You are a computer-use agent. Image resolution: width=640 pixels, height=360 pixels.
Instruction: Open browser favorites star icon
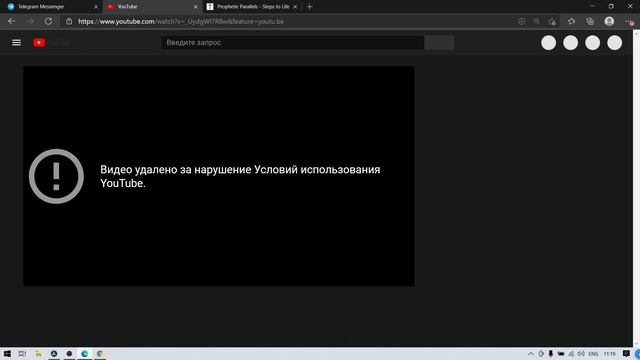(571, 21)
